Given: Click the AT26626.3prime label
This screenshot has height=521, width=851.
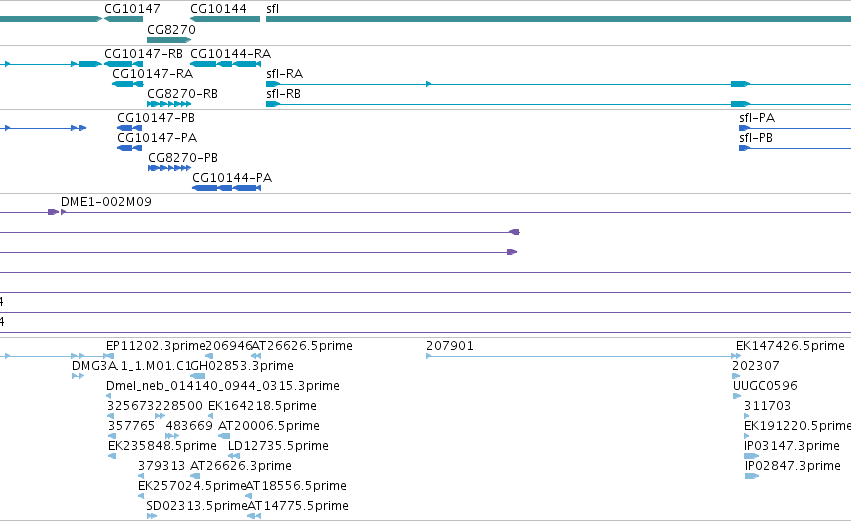Looking at the screenshot, I should (240, 466).
